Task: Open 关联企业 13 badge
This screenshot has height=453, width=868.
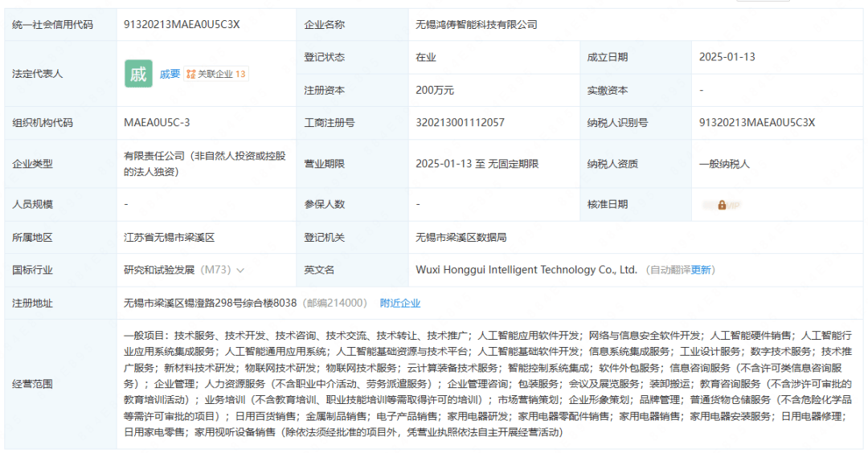Action: 216,74
